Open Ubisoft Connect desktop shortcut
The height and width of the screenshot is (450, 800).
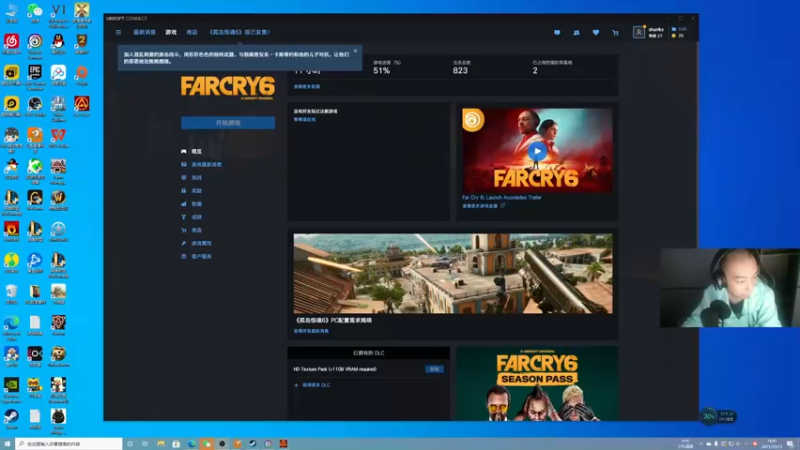(35, 46)
